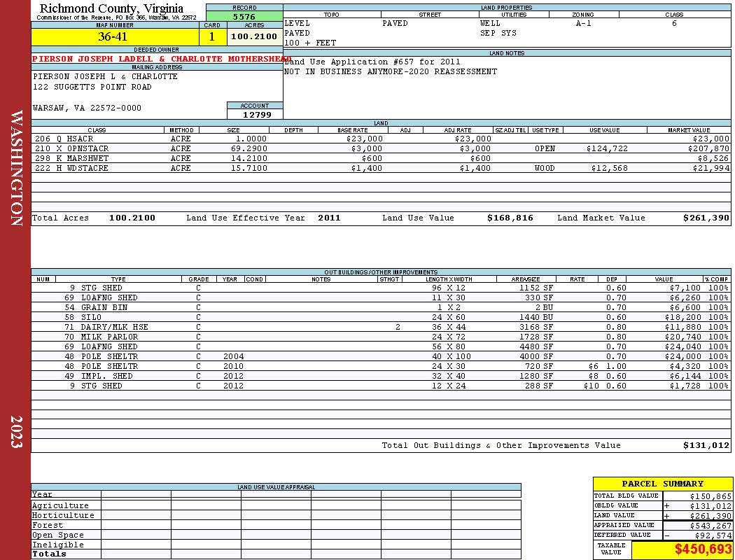Click the 2023 year on the sidebar

tap(16, 432)
